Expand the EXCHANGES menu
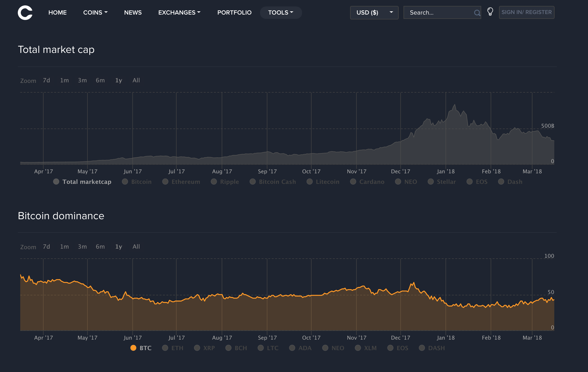 point(179,12)
